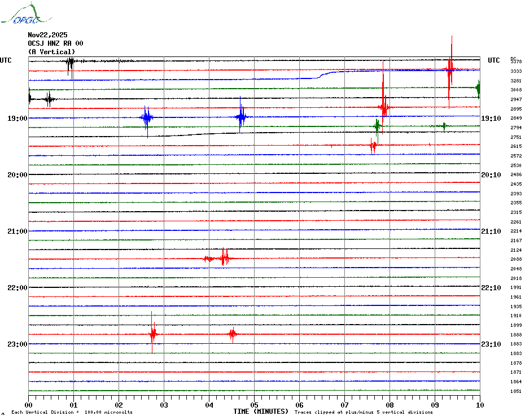The height and width of the screenshot is (420, 525).
Task: Click the 10 minute tick label
Action: click(x=479, y=405)
